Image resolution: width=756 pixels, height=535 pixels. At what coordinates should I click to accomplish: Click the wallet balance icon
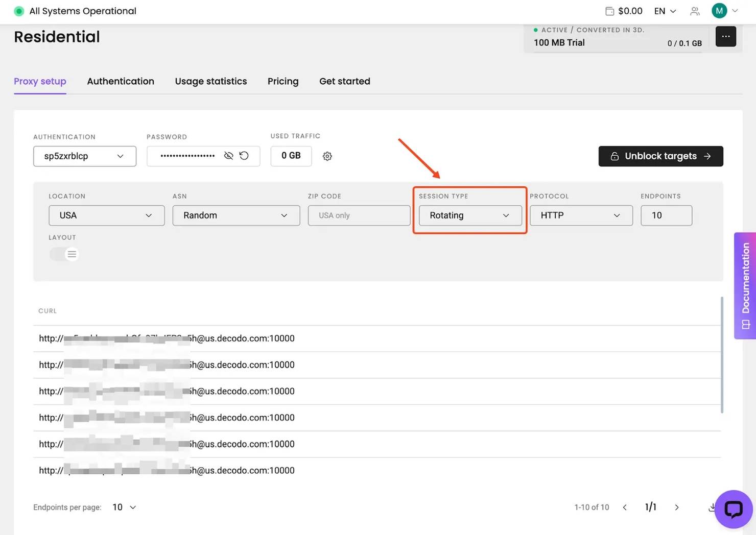point(609,11)
